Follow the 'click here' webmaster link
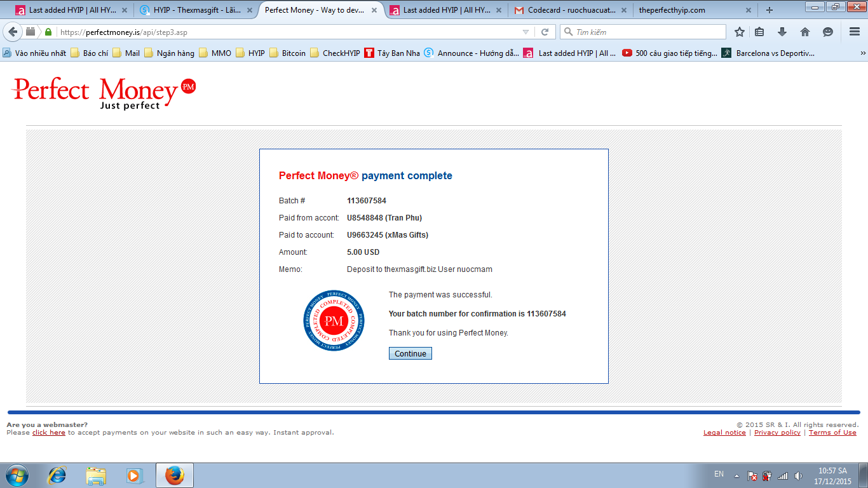Screen dimensions: 868x488 click(49, 433)
